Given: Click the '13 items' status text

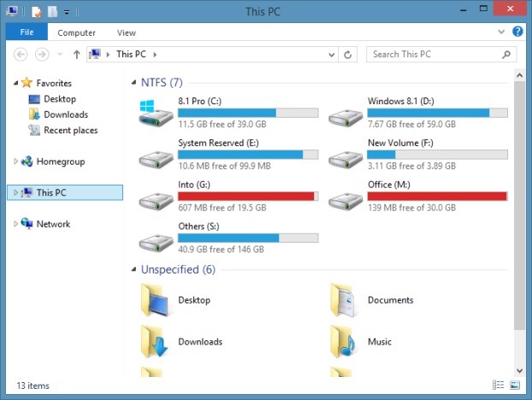Looking at the screenshot, I should pyautogui.click(x=33, y=385).
